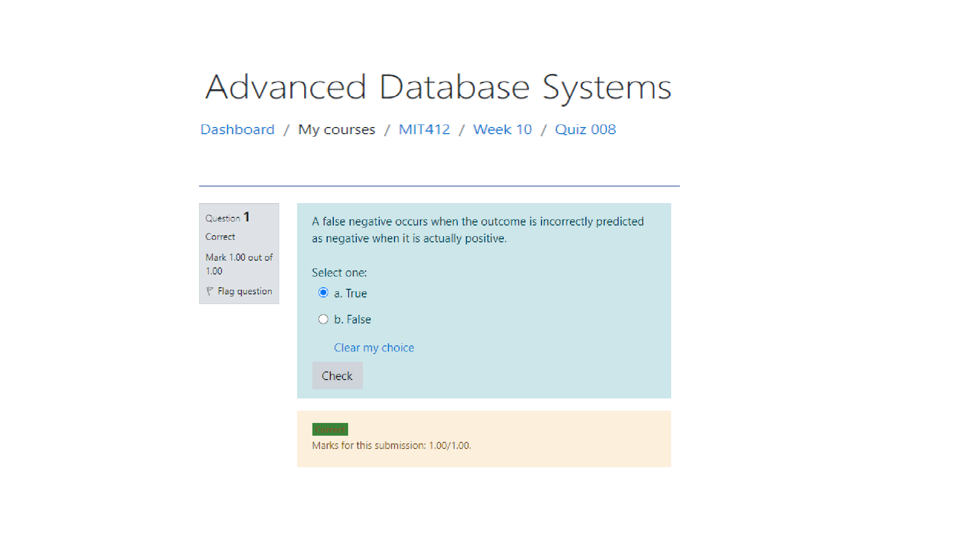Open the Quiz 008 breadcrumb link
This screenshot has width=980, height=551.
(x=585, y=130)
